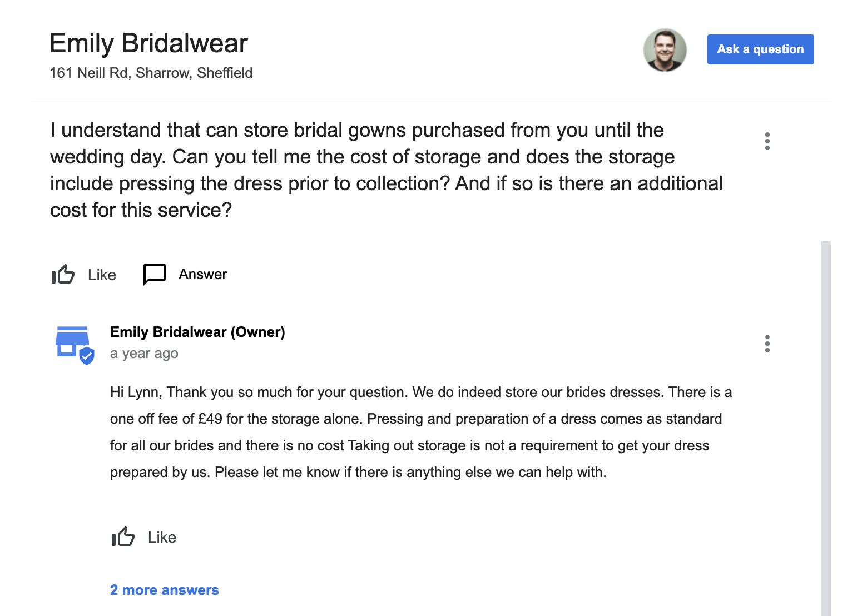This screenshot has width=862, height=616.
Task: Click the vertical scrollbar on the right
Action: (x=825, y=428)
